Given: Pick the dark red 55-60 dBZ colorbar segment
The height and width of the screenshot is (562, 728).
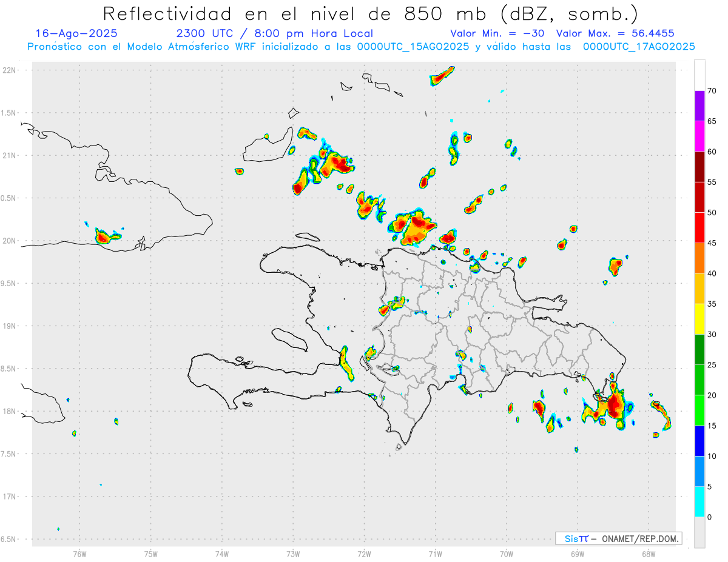Looking at the screenshot, I should click(x=699, y=167).
